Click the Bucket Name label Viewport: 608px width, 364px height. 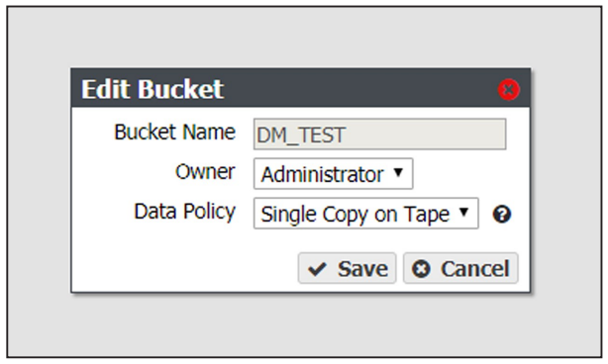175,132
